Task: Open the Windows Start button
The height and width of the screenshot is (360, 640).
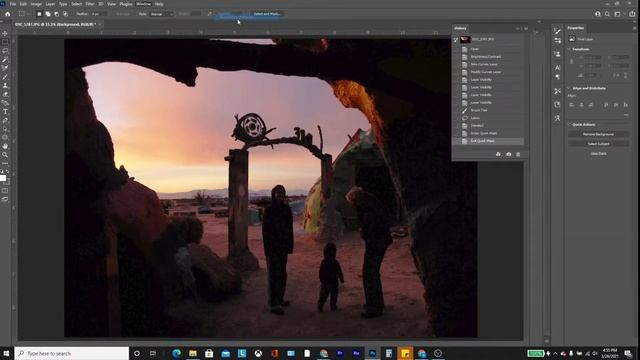Action: (6, 353)
